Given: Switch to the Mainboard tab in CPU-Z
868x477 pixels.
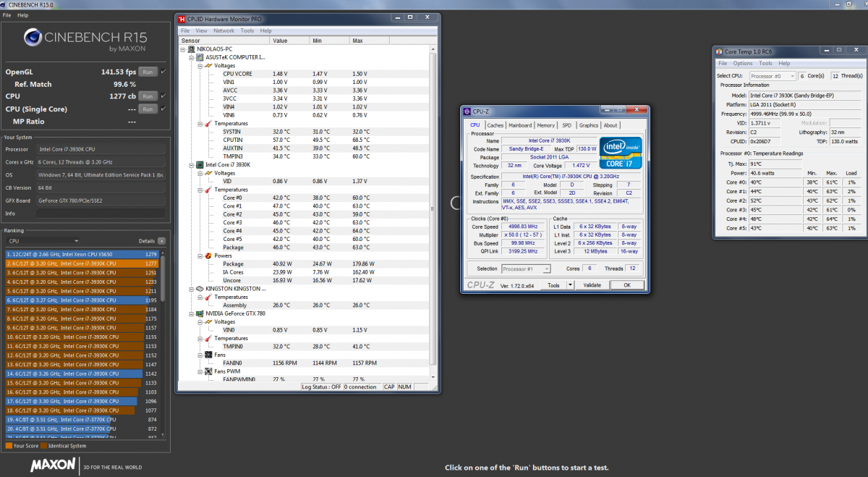Looking at the screenshot, I should pos(520,125).
